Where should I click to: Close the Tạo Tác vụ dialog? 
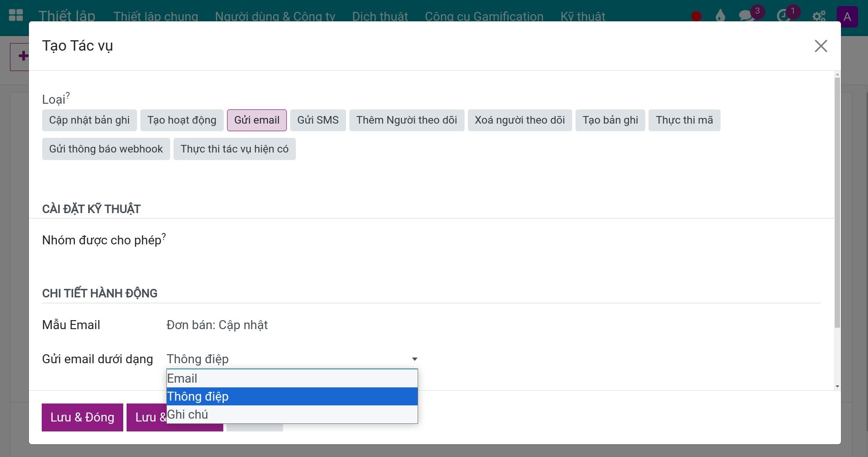[821, 46]
